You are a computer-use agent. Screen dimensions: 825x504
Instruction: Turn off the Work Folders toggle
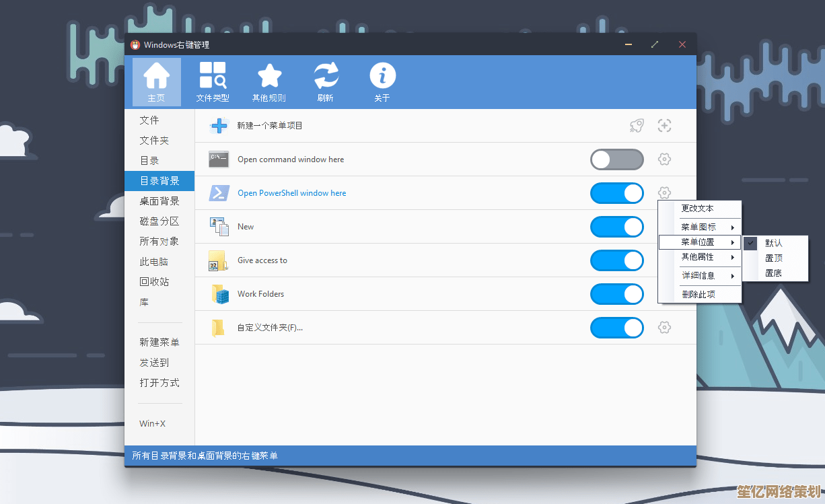pyautogui.click(x=616, y=294)
